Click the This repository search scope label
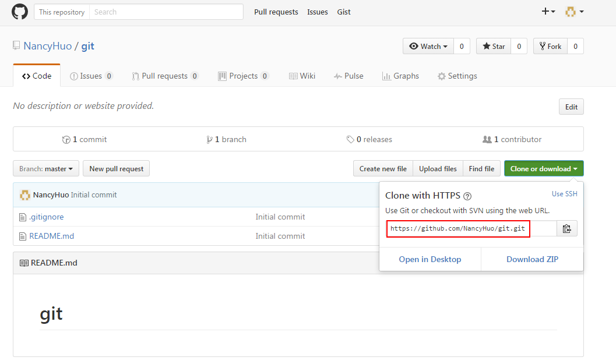Viewport: 616px width, 364px height. pyautogui.click(x=62, y=12)
